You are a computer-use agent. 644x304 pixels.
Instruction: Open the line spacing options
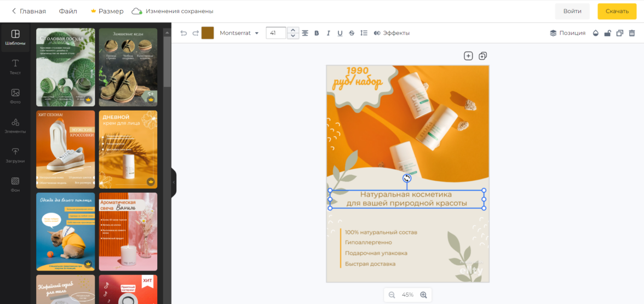point(364,33)
